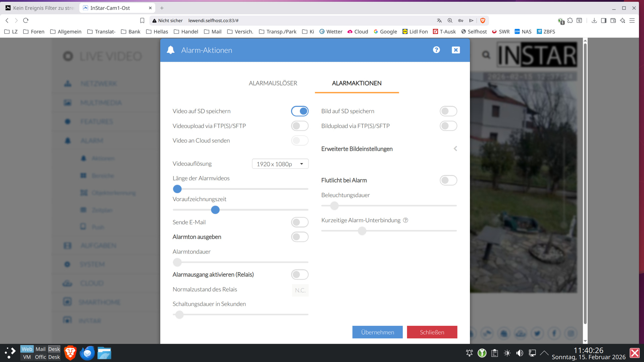Image resolution: width=644 pixels, height=362 pixels.
Task: Switch to the ALARMAUSLÖSER tab
Action: [273, 83]
